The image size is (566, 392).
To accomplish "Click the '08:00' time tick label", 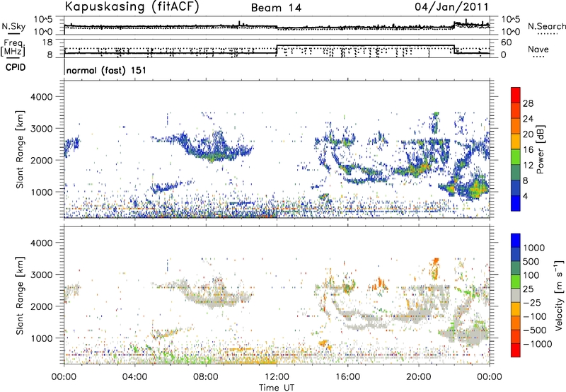I will coord(206,377).
